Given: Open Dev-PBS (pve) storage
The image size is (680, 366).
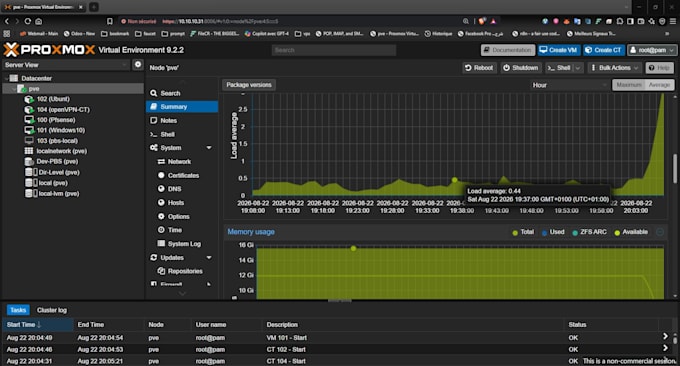Looking at the screenshot, I should pyautogui.click(x=57, y=161).
